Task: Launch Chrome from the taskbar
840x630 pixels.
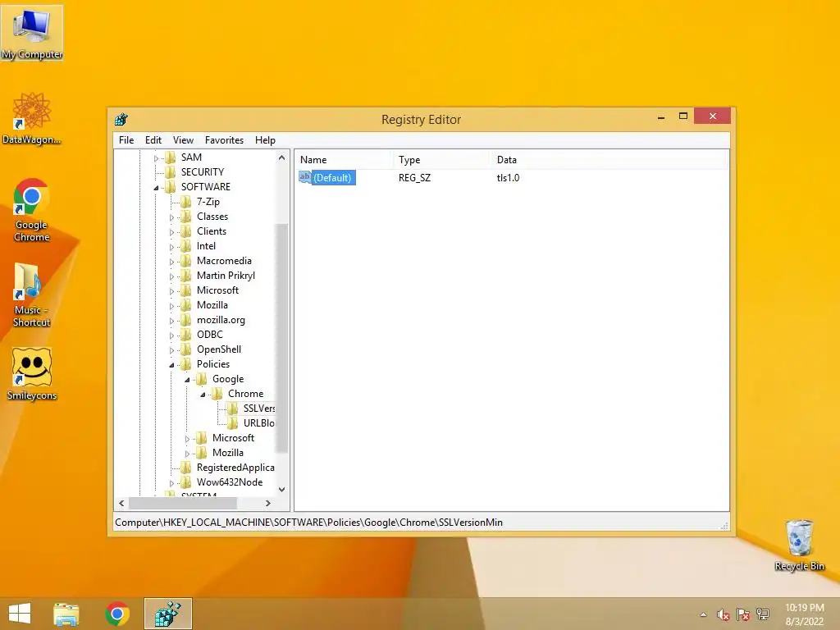Action: tap(117, 614)
